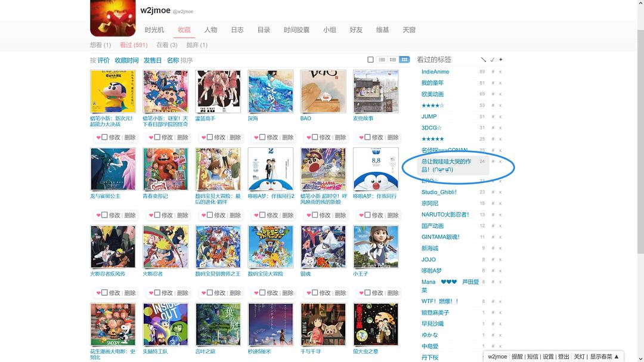The image size is (644, 362).
Task: Select the compact list view icon
Action: 393,60
